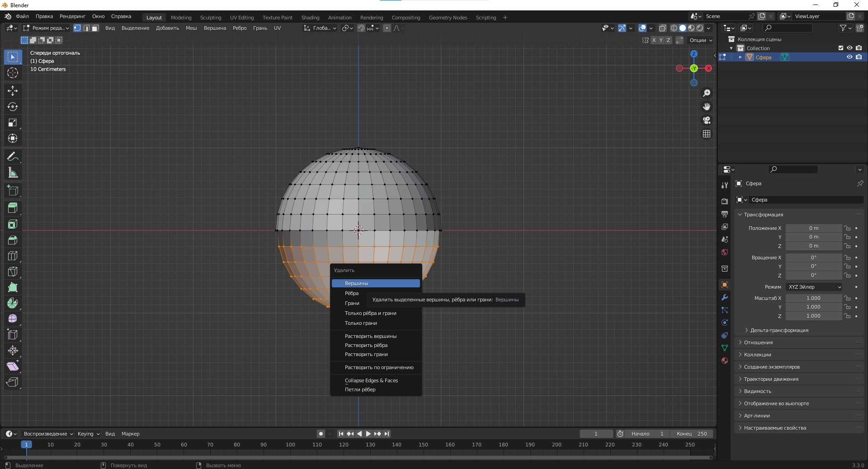Select the 3D Cursor tool
Image resolution: width=868 pixels, height=469 pixels.
click(13, 73)
